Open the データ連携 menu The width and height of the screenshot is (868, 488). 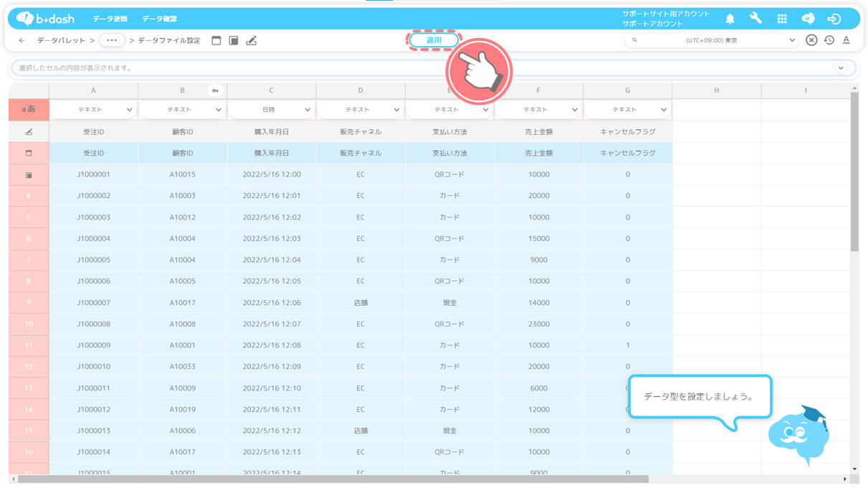110,19
